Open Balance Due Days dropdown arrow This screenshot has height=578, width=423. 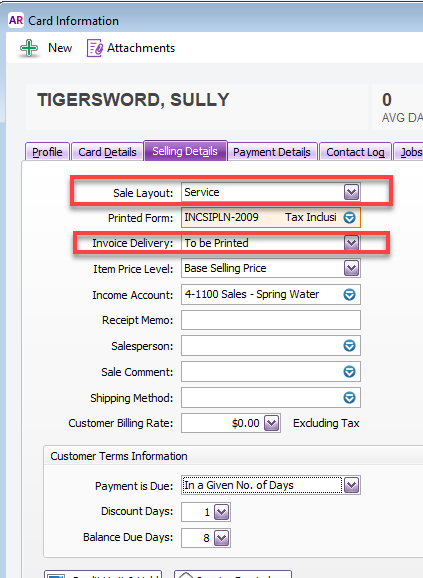point(221,538)
